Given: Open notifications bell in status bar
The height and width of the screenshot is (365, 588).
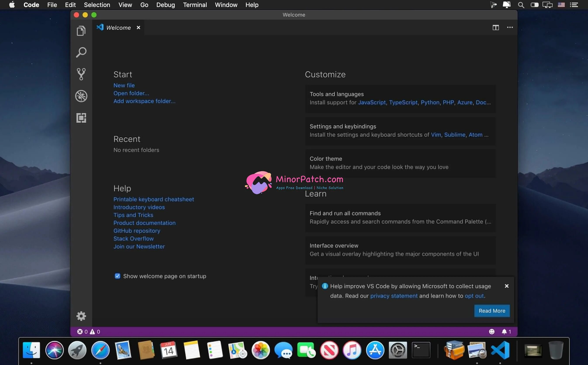Looking at the screenshot, I should (506, 331).
